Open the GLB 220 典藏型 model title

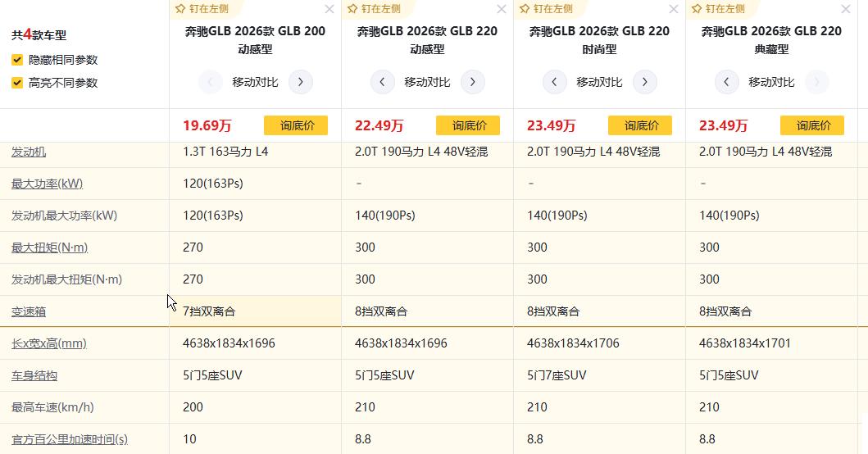tap(771, 40)
